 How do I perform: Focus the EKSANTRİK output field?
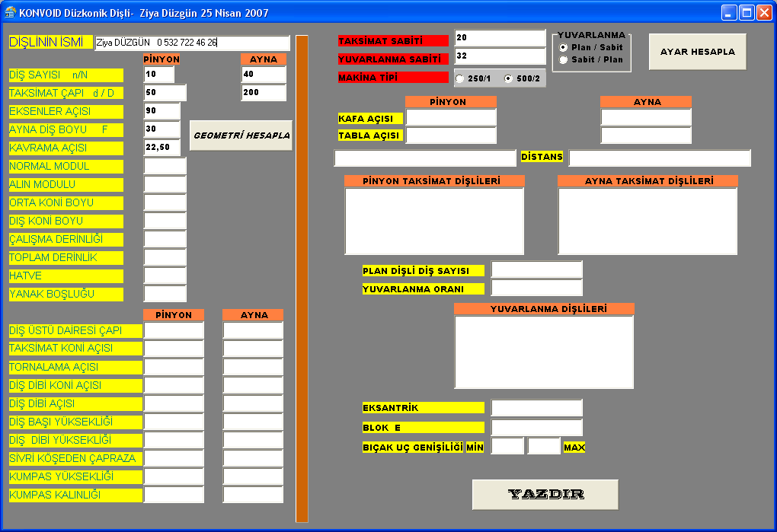point(536,408)
